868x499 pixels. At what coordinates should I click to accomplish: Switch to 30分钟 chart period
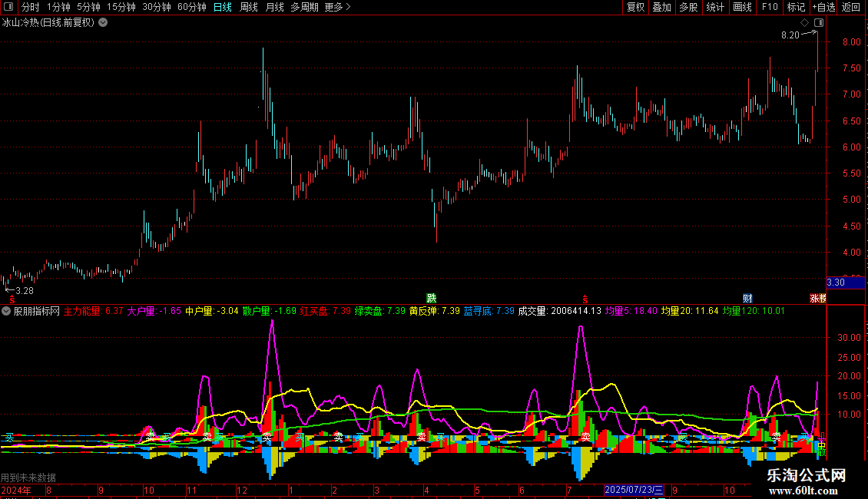tap(156, 7)
